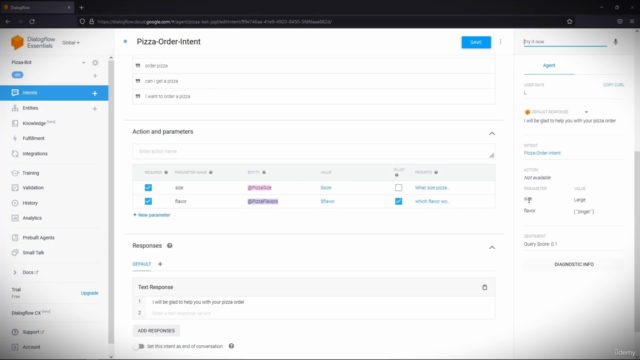Image resolution: width=640 pixels, height=360 pixels.
Task: Activate the microphone voice input
Action: [616, 42]
